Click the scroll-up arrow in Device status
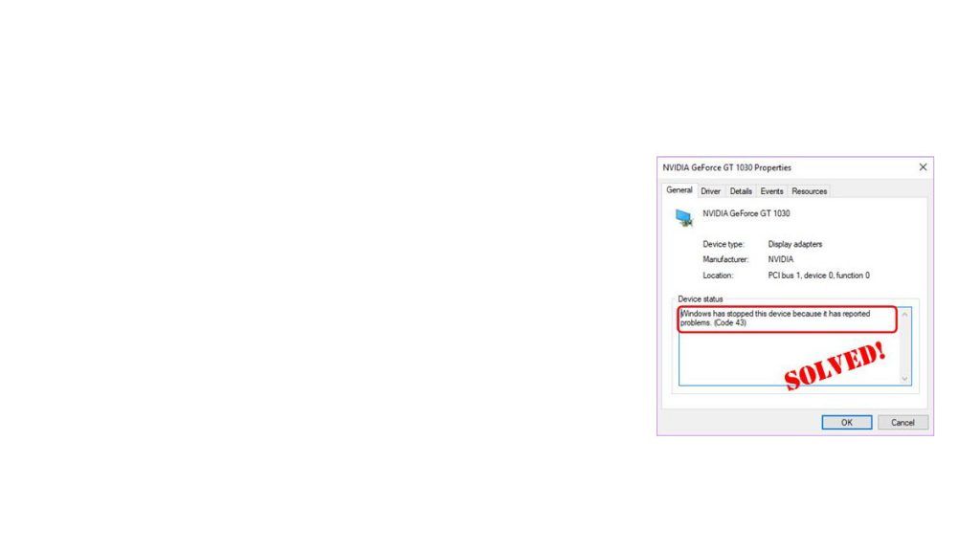 [x=905, y=312]
